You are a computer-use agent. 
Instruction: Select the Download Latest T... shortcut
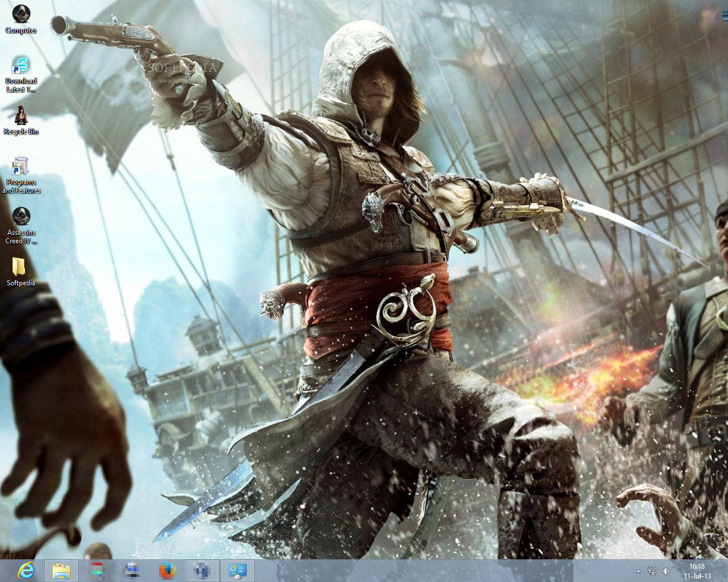point(21,74)
